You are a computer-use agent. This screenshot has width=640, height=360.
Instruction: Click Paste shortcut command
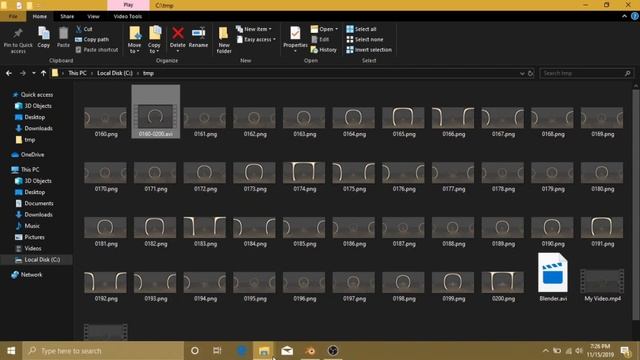97,49
